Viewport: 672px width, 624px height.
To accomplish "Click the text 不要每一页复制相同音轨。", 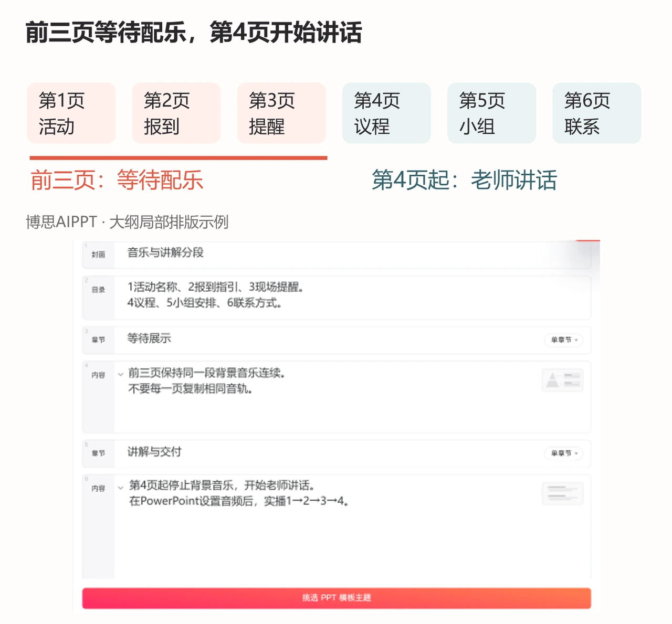I will click(x=191, y=389).
